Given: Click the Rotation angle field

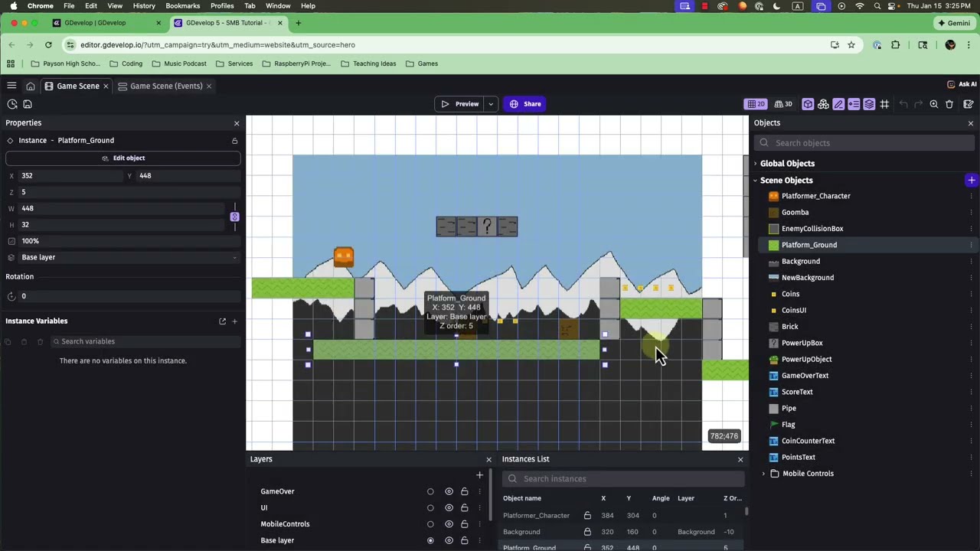Looking at the screenshot, I should pos(128,296).
